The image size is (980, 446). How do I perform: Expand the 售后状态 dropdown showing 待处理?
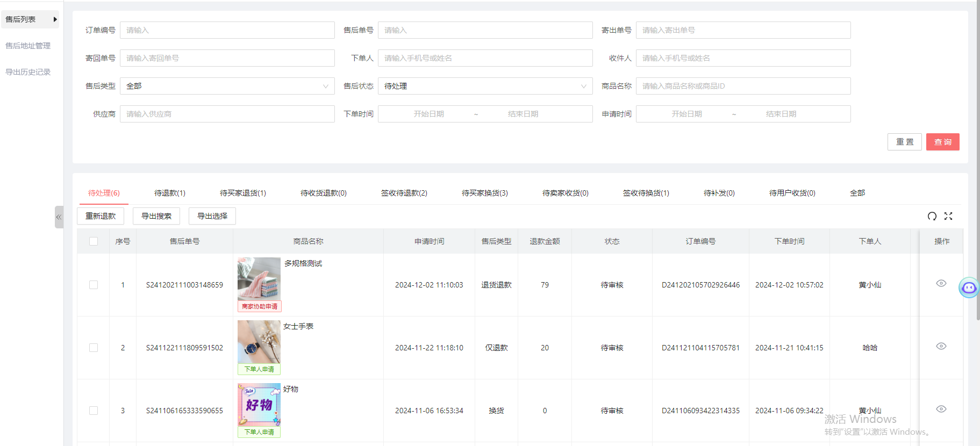tap(485, 86)
